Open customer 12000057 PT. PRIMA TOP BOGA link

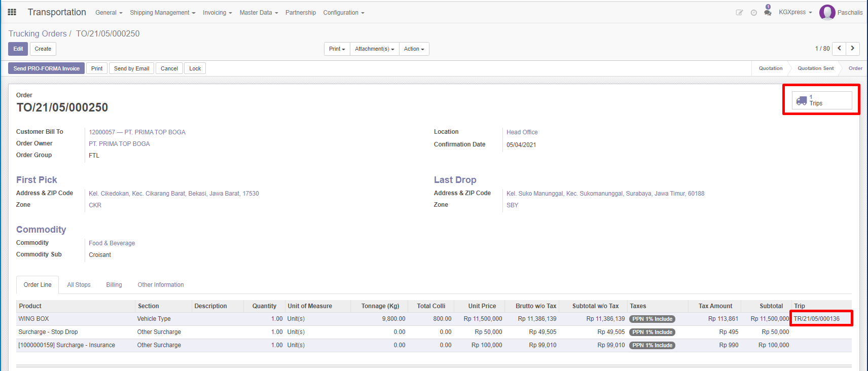click(137, 132)
